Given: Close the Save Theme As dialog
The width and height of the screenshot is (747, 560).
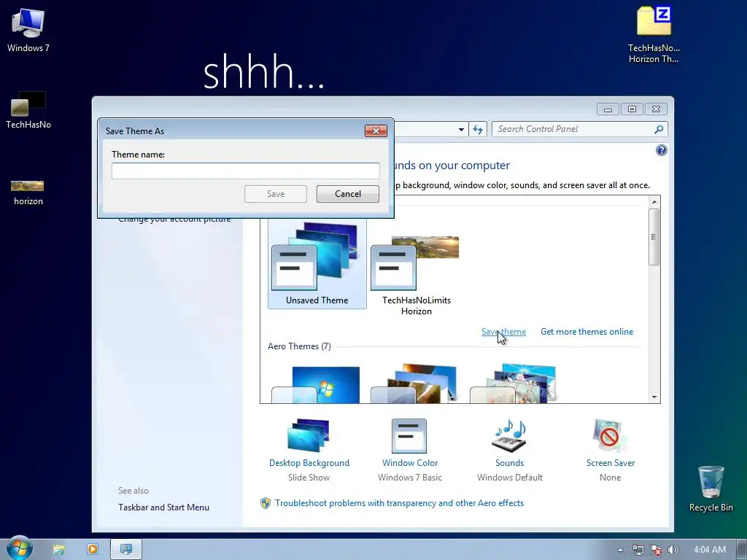Looking at the screenshot, I should 376,131.
